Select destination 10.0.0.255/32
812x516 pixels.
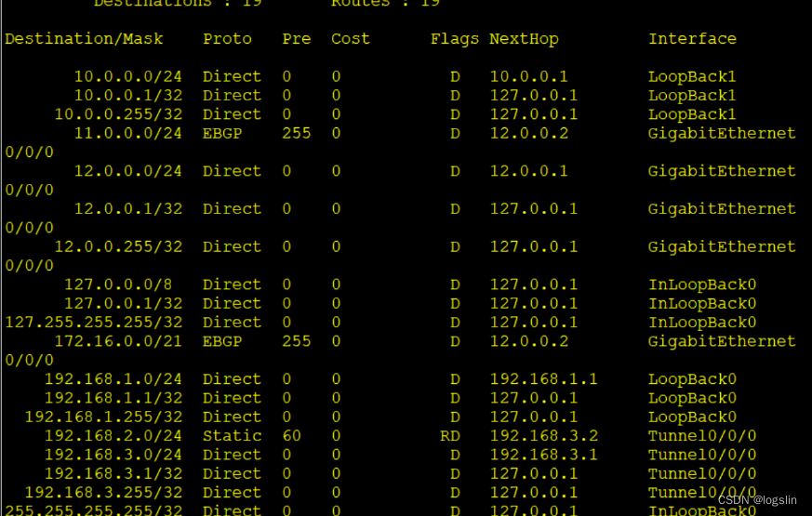[118, 114]
